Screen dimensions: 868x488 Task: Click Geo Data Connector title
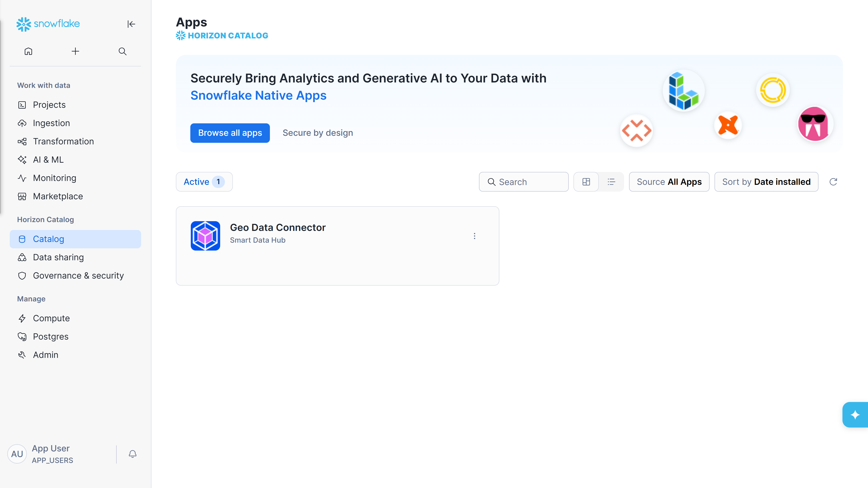coord(278,228)
